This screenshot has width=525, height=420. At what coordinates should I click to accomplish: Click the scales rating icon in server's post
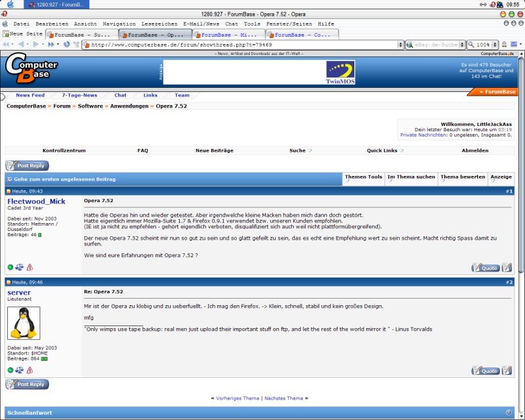[20, 369]
